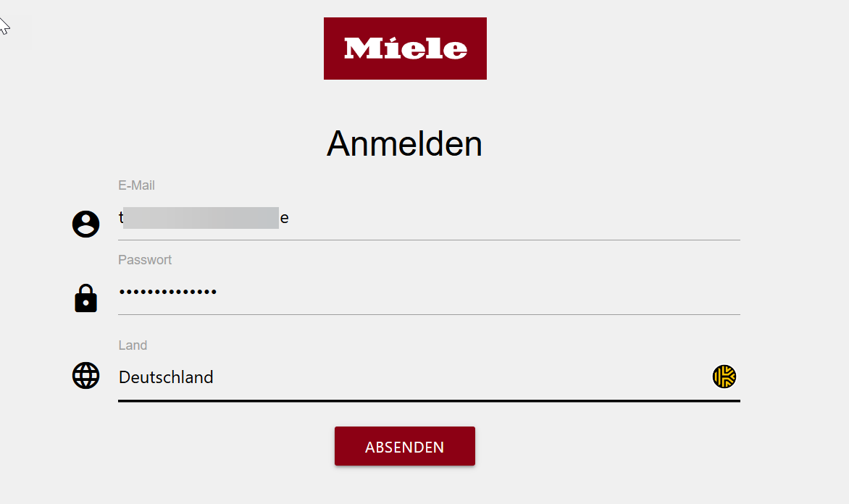Click the padlock icon beside Passwort
This screenshot has width=849, height=504.
85,298
